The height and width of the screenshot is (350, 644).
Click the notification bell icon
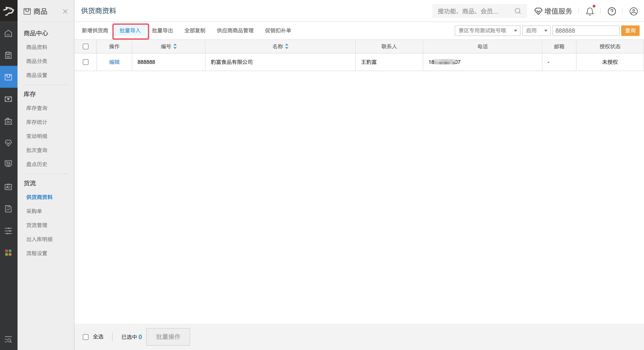pyautogui.click(x=589, y=11)
